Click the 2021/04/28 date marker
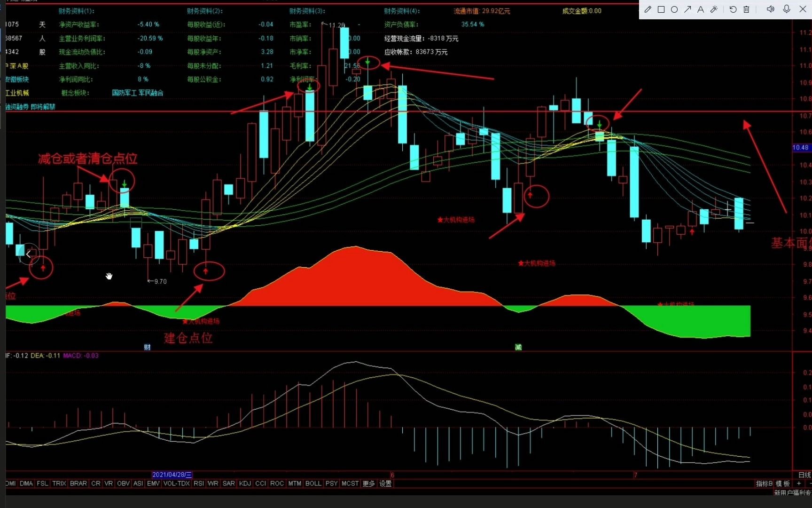This screenshot has height=508, width=812. [172, 475]
